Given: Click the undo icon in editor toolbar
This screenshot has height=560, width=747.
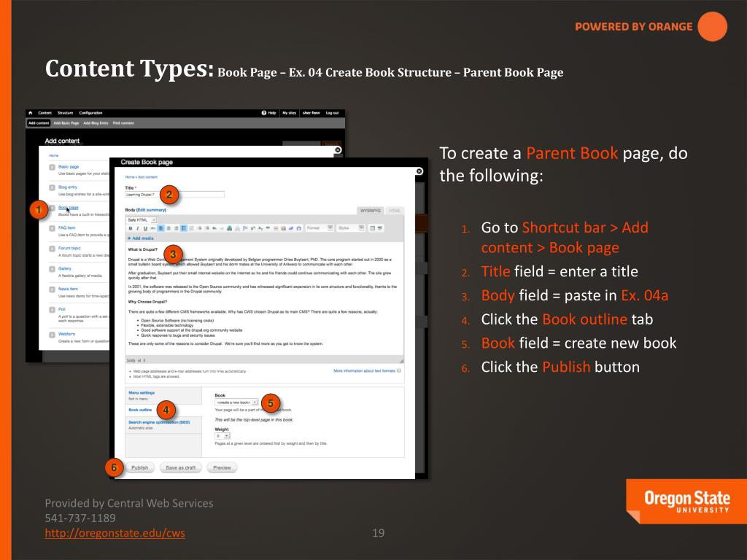Looking at the screenshot, I should (214, 228).
